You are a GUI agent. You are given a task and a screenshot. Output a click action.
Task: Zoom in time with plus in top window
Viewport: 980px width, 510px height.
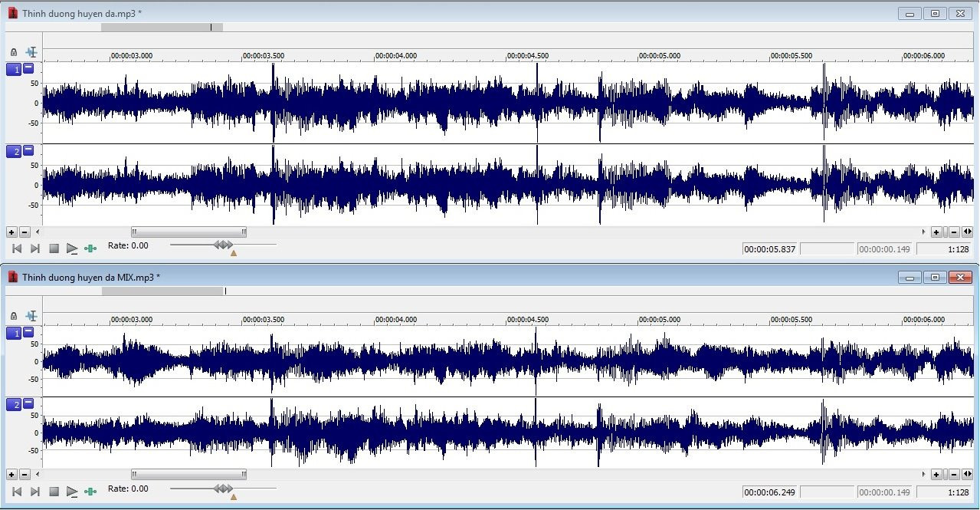936,232
